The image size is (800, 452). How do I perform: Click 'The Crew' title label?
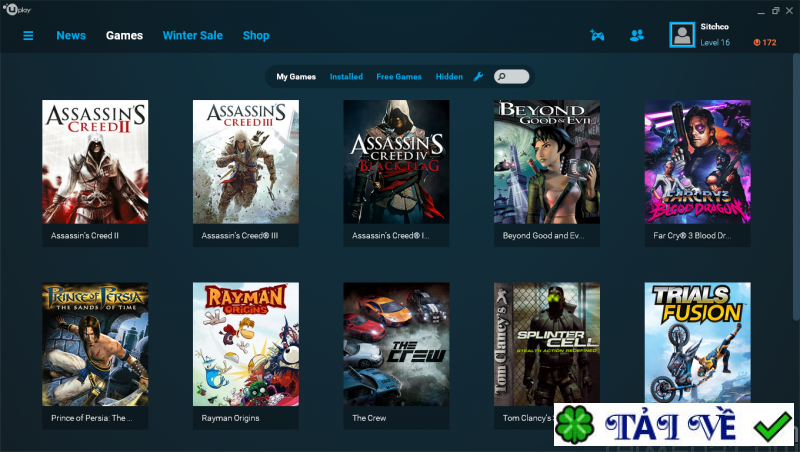[369, 418]
